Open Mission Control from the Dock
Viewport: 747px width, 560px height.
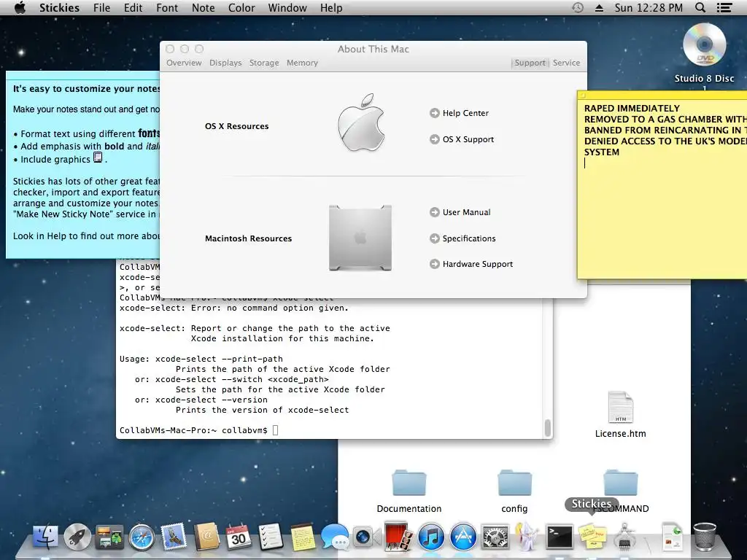(x=109, y=537)
